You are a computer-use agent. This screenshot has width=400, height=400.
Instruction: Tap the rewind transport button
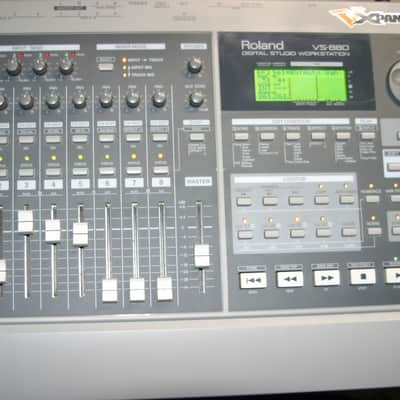tap(290, 279)
